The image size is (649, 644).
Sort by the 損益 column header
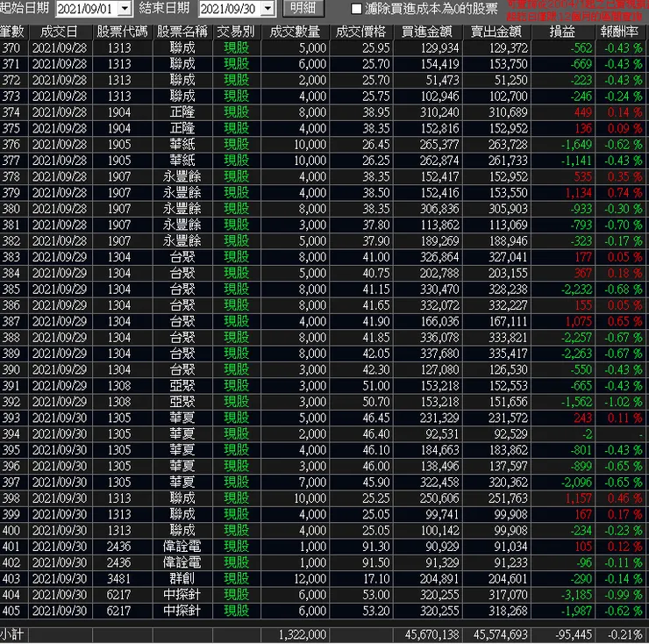pyautogui.click(x=561, y=32)
